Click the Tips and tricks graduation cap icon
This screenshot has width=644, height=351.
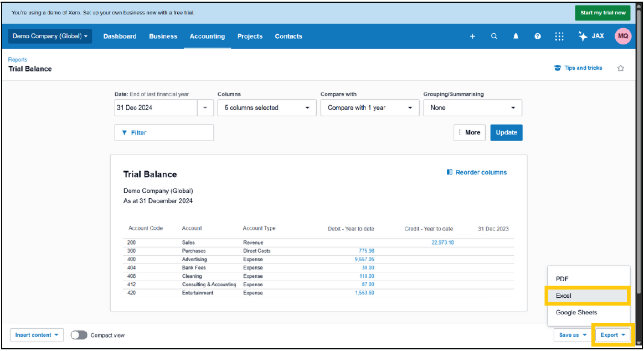coord(557,68)
